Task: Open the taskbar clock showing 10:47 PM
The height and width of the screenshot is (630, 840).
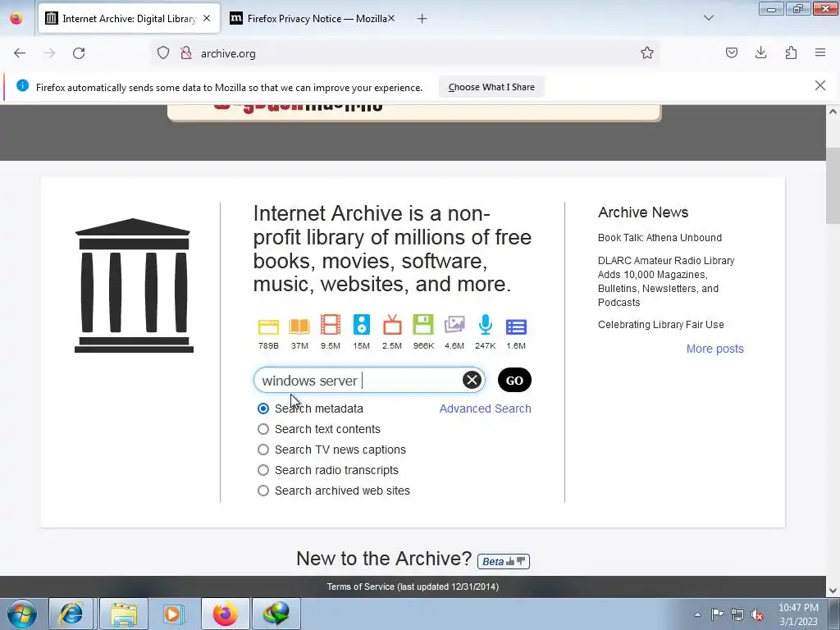Action: coord(798,614)
